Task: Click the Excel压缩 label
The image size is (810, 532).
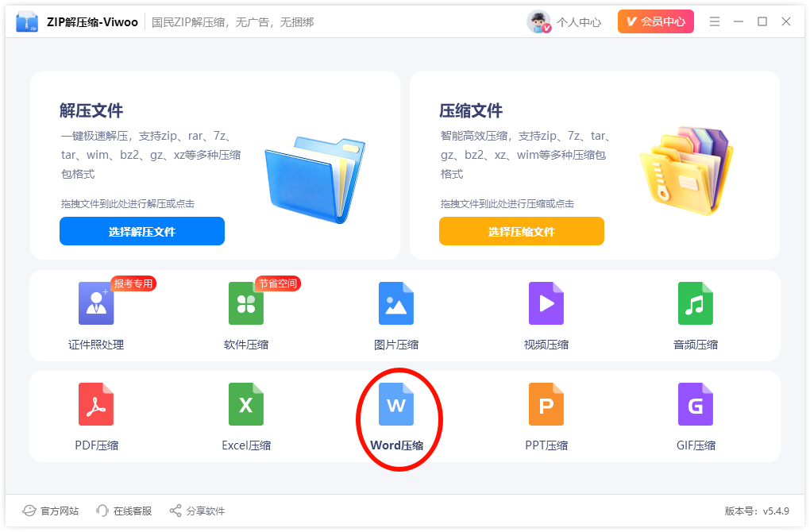Action: click(246, 445)
